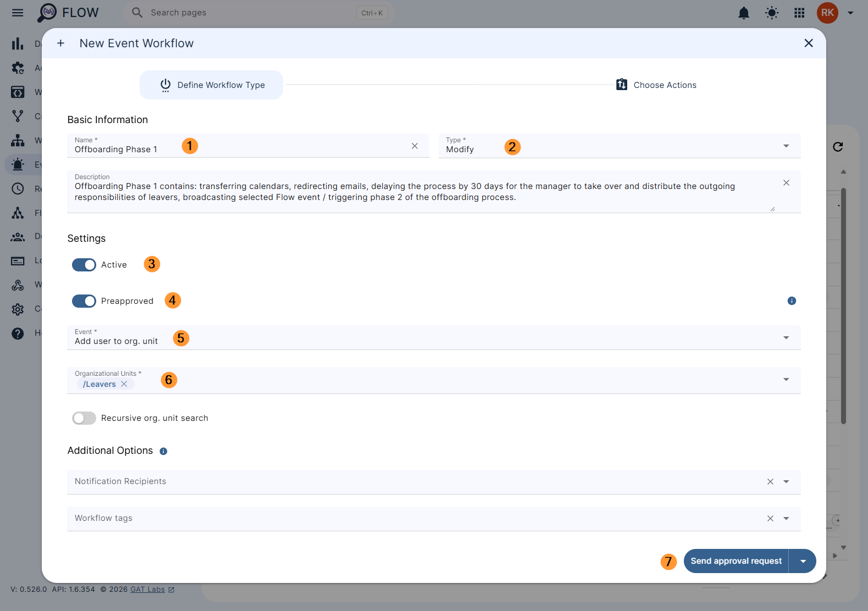Open the notifications bell
Viewport: 868px width, 611px height.
tap(744, 13)
